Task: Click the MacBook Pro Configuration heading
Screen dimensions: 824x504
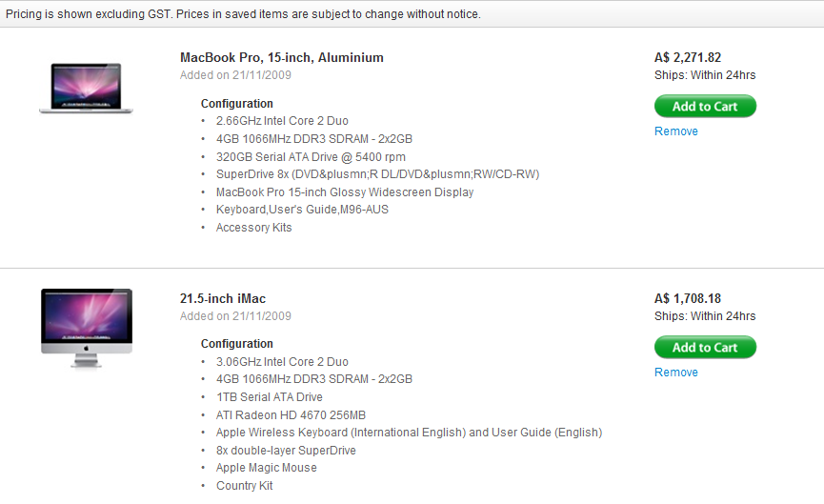Action: point(237,104)
